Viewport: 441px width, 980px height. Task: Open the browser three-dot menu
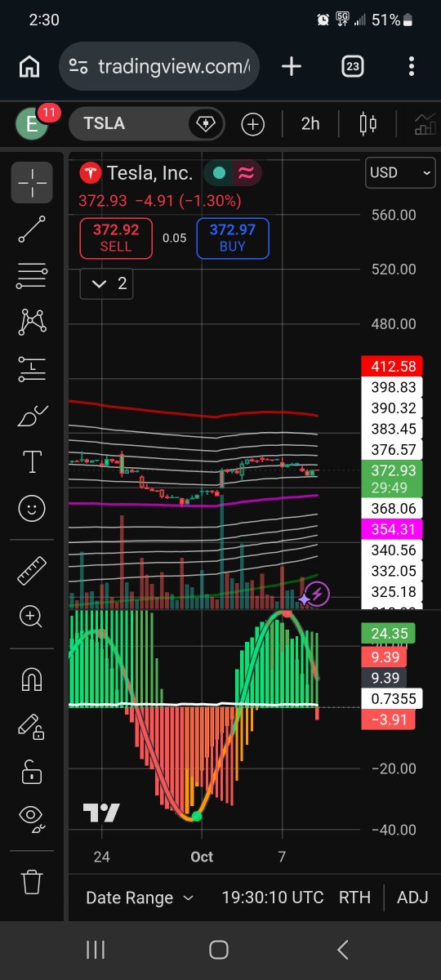coord(412,67)
